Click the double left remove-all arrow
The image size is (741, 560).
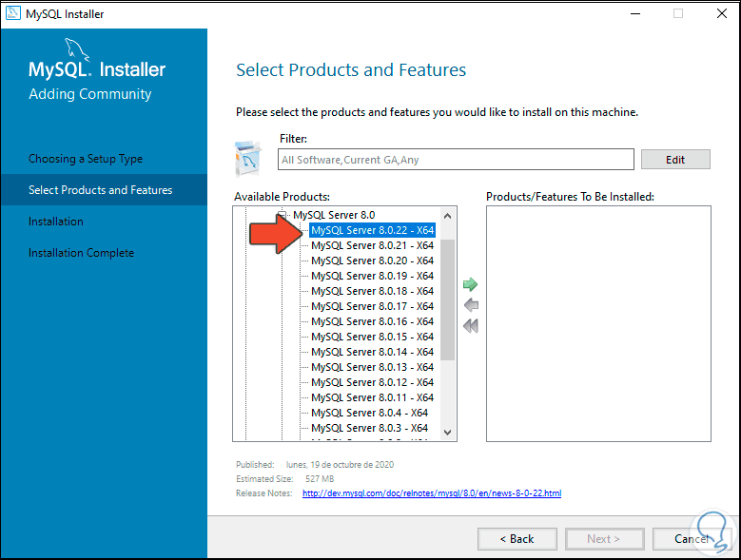(471, 326)
